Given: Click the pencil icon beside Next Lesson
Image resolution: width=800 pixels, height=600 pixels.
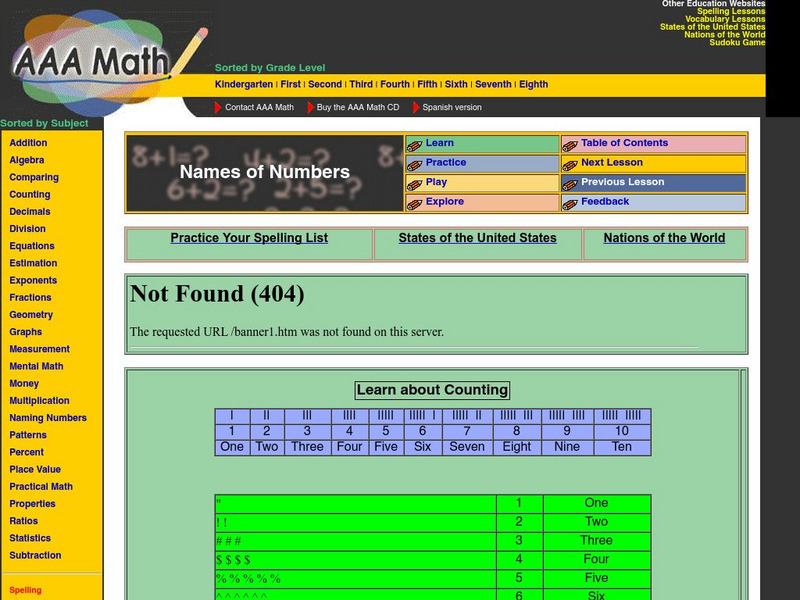Looking at the screenshot, I should tap(570, 165).
